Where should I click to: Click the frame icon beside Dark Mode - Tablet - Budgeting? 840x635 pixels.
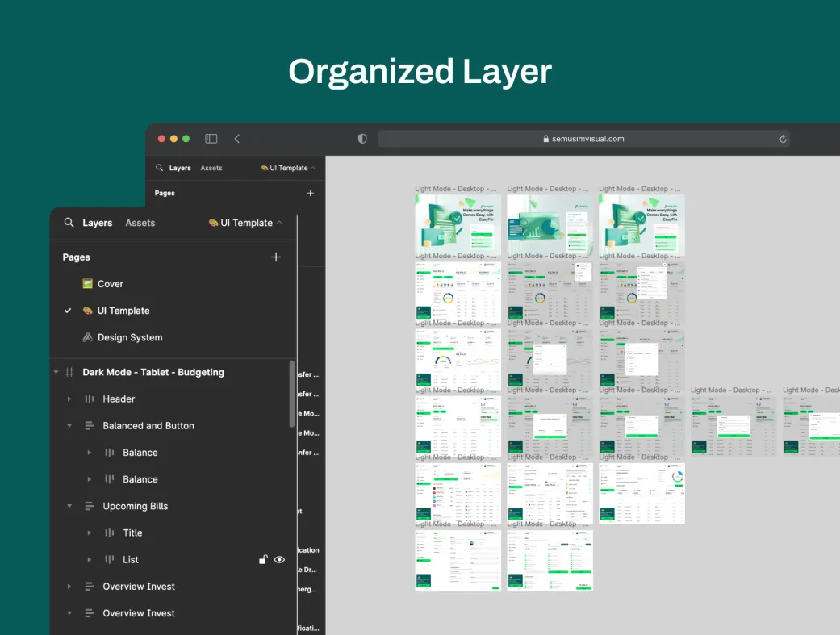69,372
